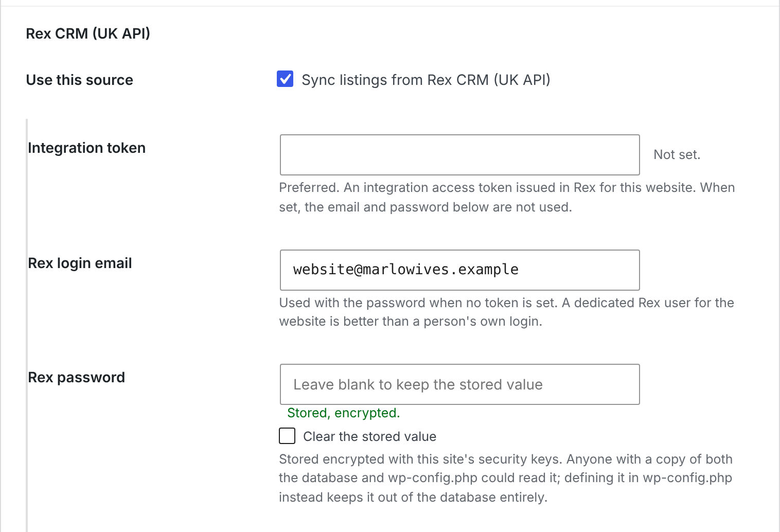Select the Rex password input field
Viewport: 780px width, 532px height.
459,384
